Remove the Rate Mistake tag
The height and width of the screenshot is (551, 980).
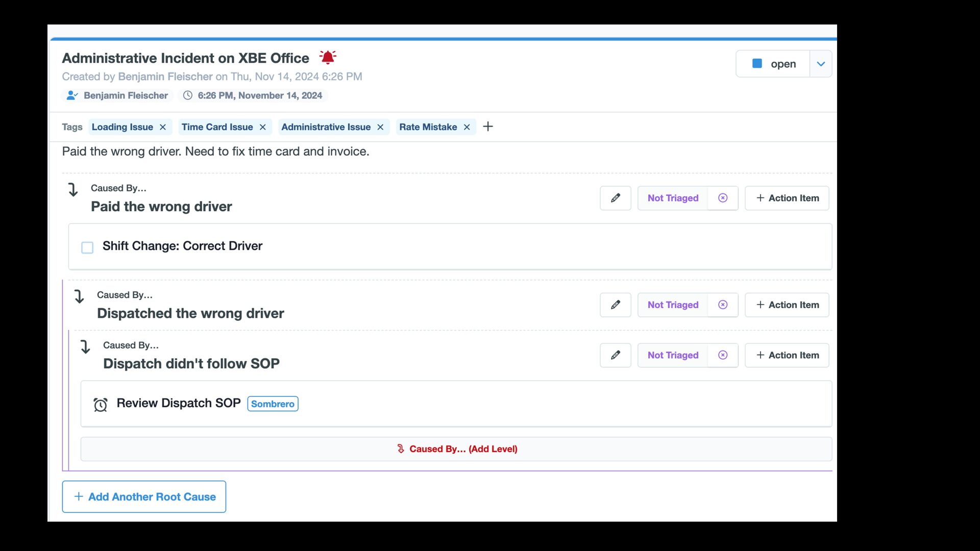[x=467, y=127]
